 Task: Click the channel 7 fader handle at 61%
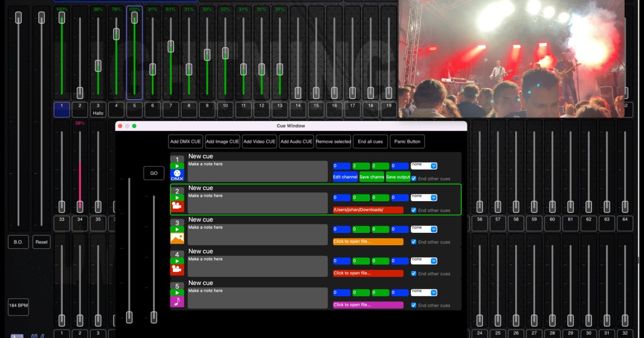(171, 46)
